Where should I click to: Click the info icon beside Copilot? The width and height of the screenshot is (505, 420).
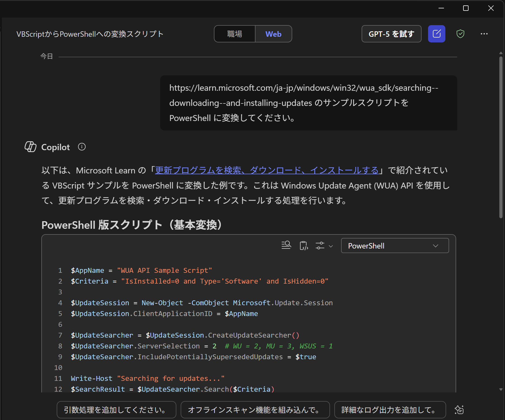click(82, 147)
